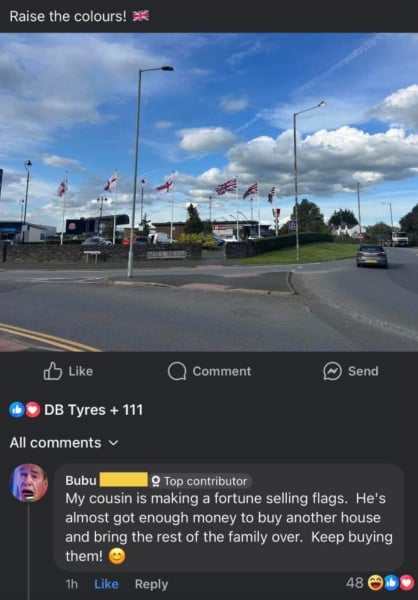Viewport: 418px width, 600px height.
Task: Open Bubu's profile picture
Action: pyautogui.click(x=29, y=483)
